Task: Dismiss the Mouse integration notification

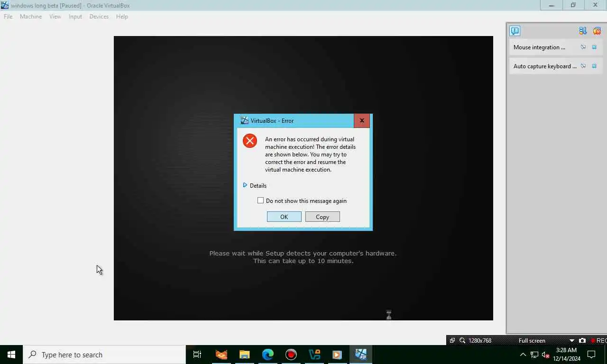Action: pyautogui.click(x=594, y=47)
